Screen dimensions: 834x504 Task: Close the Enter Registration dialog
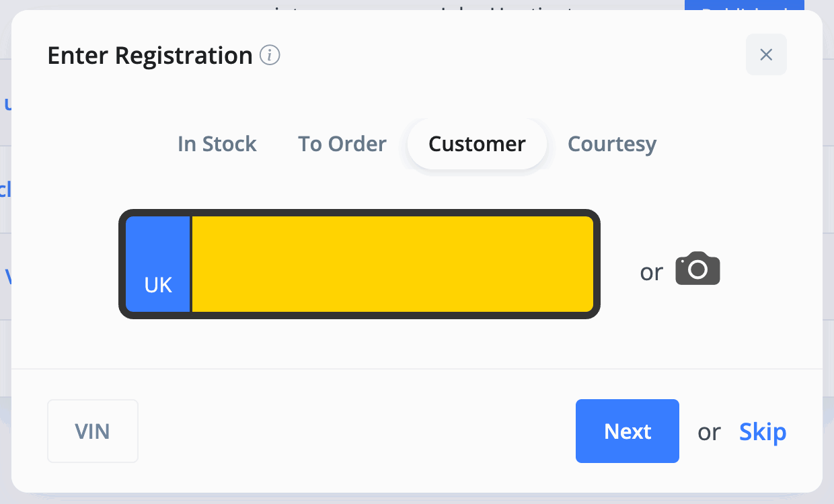(x=766, y=54)
